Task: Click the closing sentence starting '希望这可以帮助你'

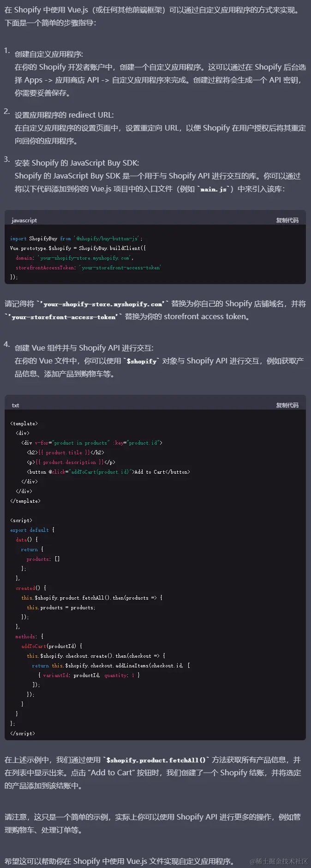Action: click(120, 861)
